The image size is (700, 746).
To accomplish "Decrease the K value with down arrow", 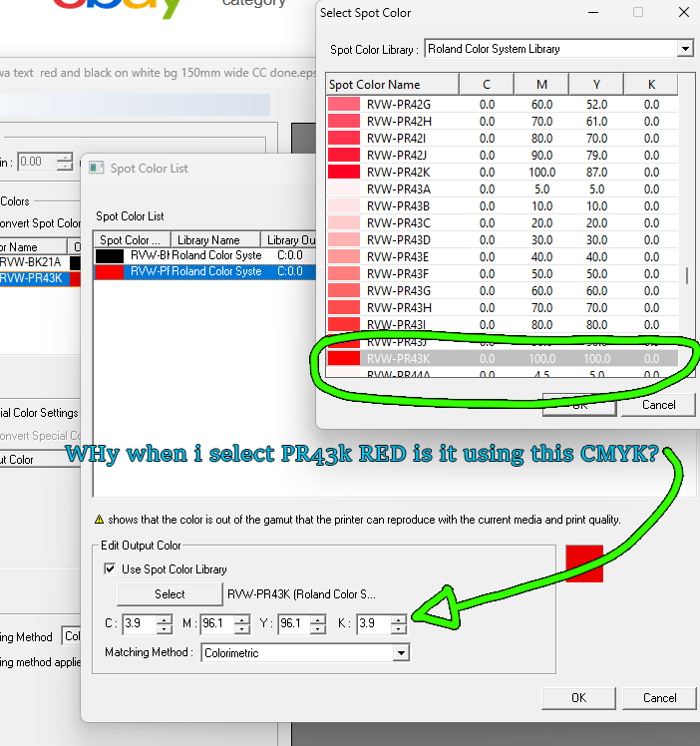I will tap(399, 629).
